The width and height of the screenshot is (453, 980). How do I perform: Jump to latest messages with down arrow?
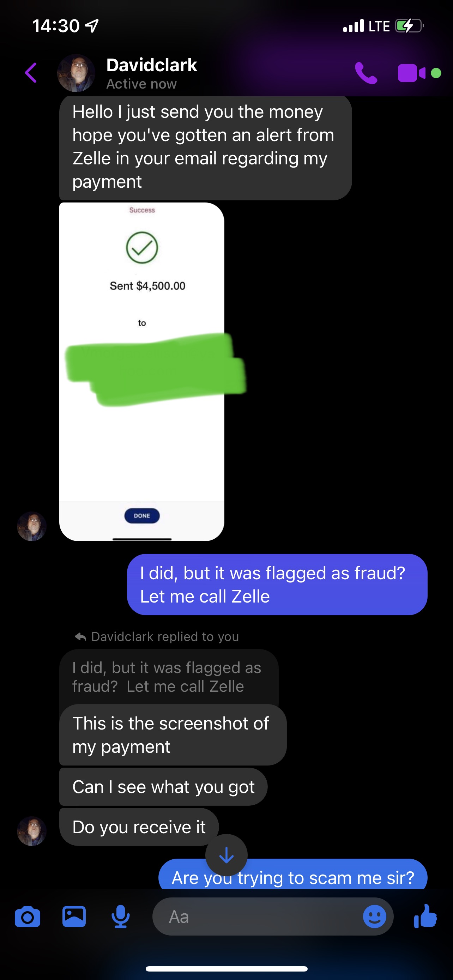(226, 855)
